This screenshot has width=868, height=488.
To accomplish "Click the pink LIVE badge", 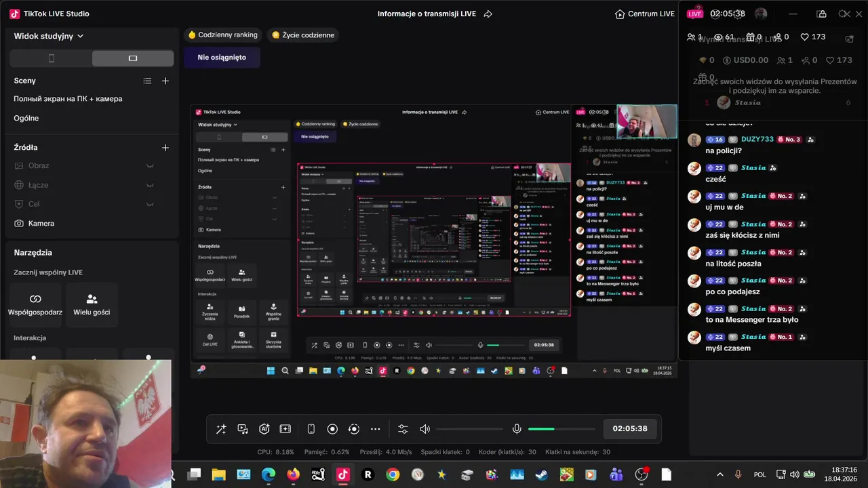I will (695, 14).
